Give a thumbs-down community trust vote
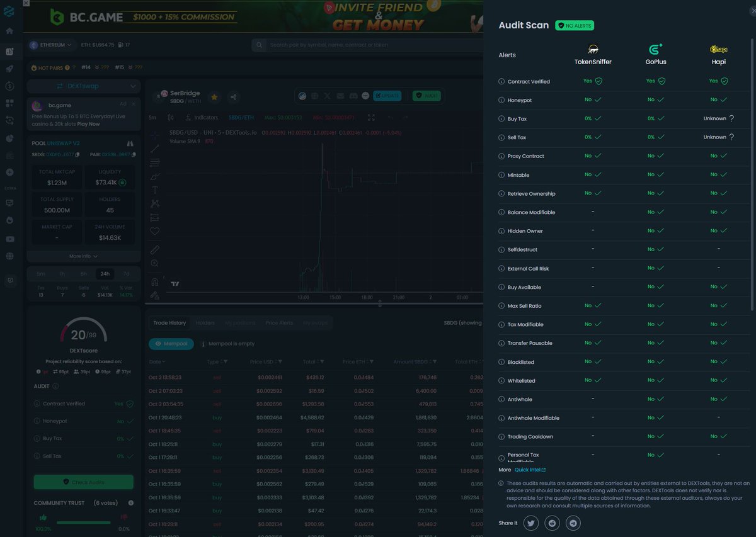The height and width of the screenshot is (537, 756). coord(124,517)
